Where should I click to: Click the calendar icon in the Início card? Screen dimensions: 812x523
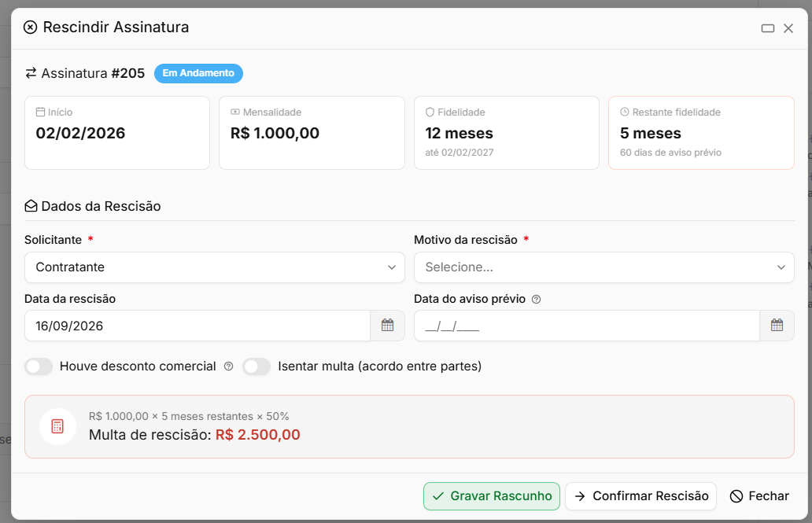(x=40, y=112)
